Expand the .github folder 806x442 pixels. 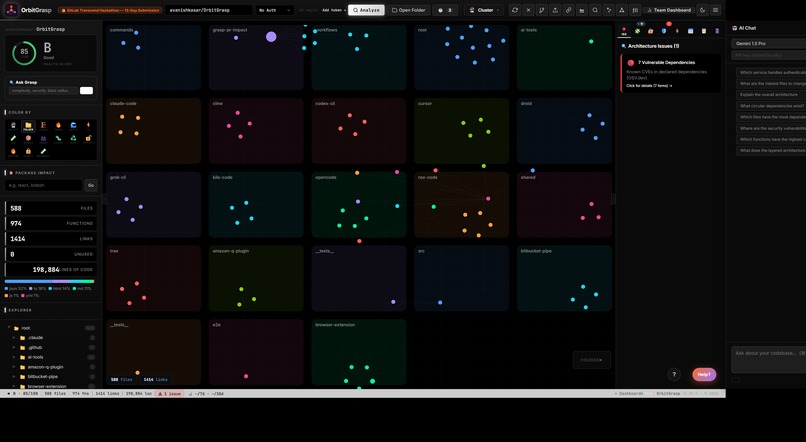[14, 347]
